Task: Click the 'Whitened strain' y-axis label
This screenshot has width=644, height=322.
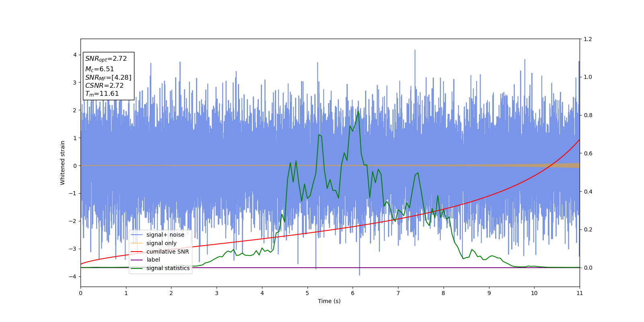Action: click(x=63, y=163)
